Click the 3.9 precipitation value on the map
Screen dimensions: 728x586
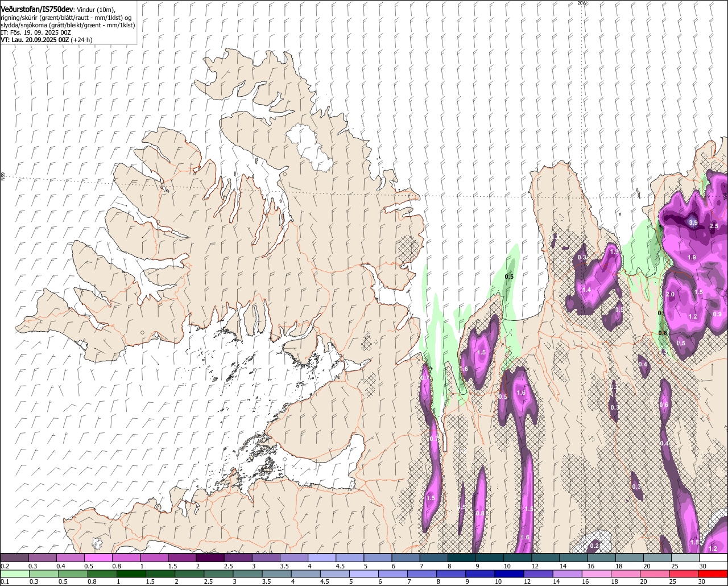point(693,222)
